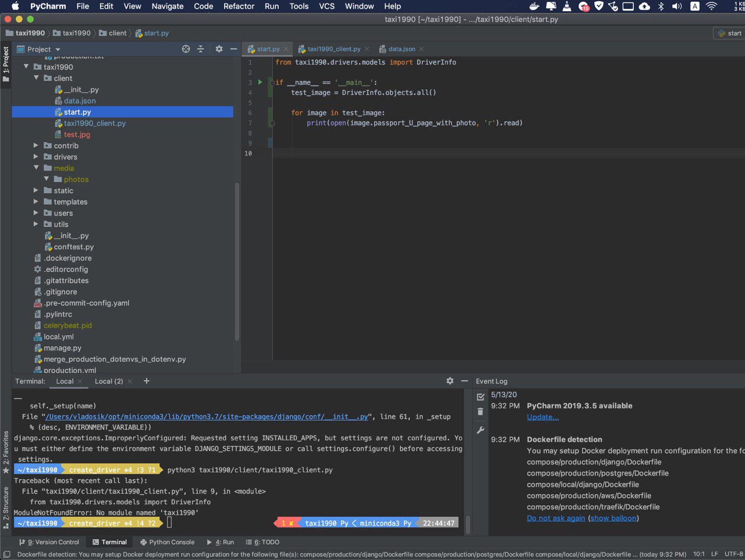Click the tool windows quick-access icon bottom-left
Screen dimensions: 745x560
(x=6, y=554)
